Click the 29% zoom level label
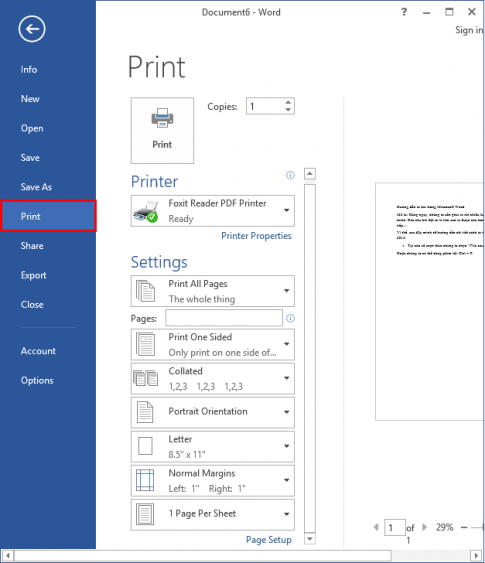 [x=444, y=527]
